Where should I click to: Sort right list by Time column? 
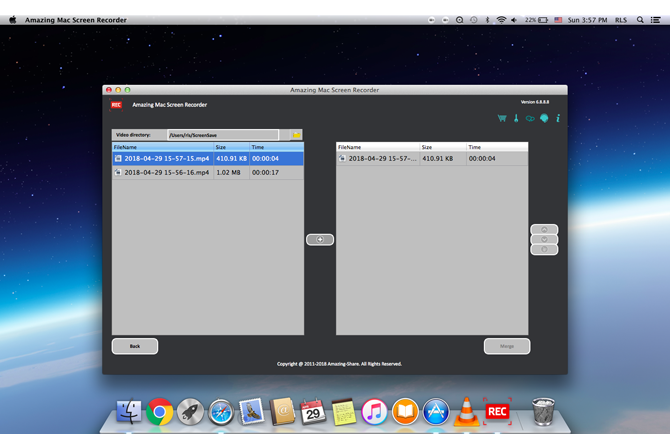click(x=495, y=147)
